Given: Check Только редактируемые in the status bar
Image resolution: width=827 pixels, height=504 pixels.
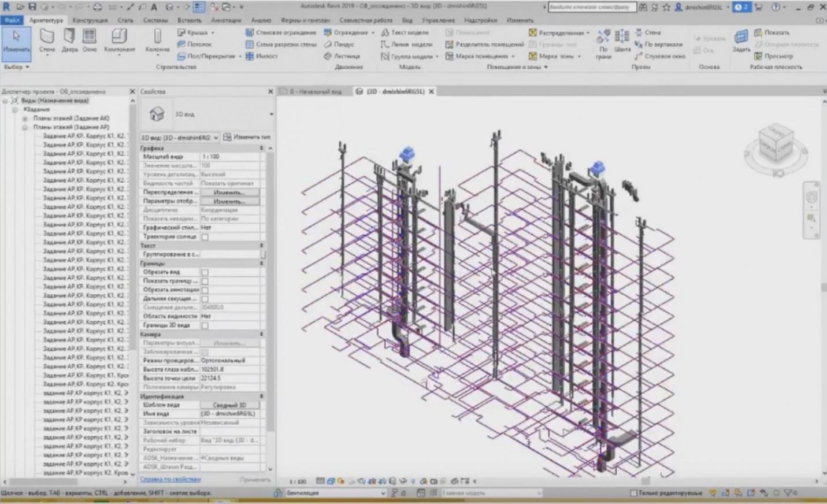Looking at the screenshot, I should tap(632, 492).
